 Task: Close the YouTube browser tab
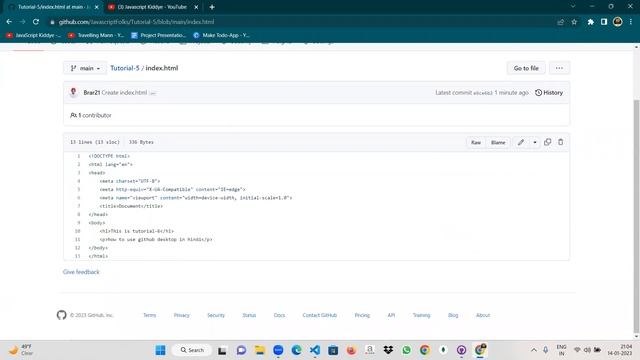pos(196,7)
